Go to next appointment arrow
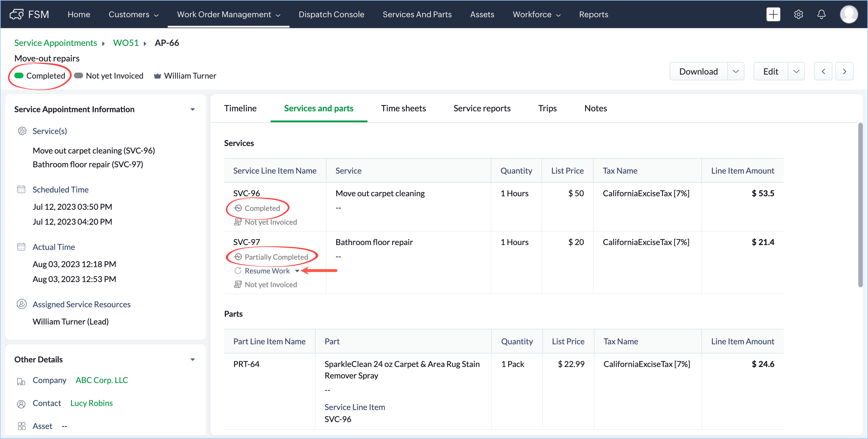The image size is (868, 439). click(x=844, y=71)
